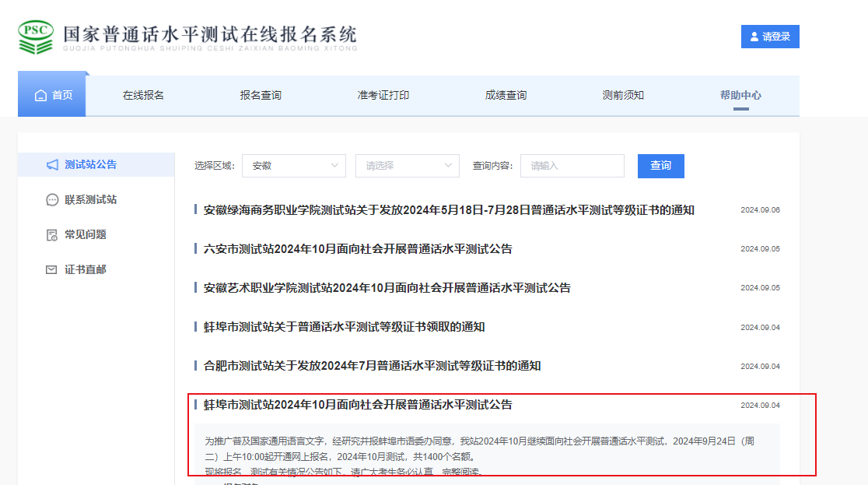The height and width of the screenshot is (485, 868).
Task: Click date 2024.09.05 of 六安市 announcement
Action: (760, 249)
